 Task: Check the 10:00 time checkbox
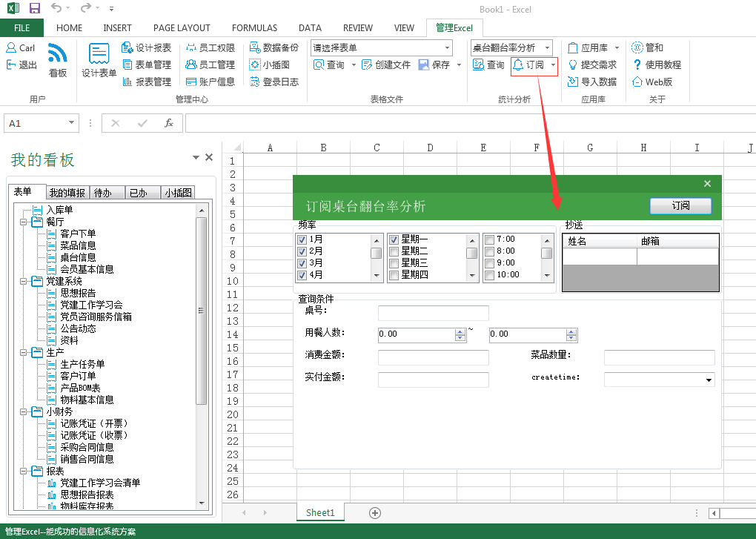tap(490, 275)
